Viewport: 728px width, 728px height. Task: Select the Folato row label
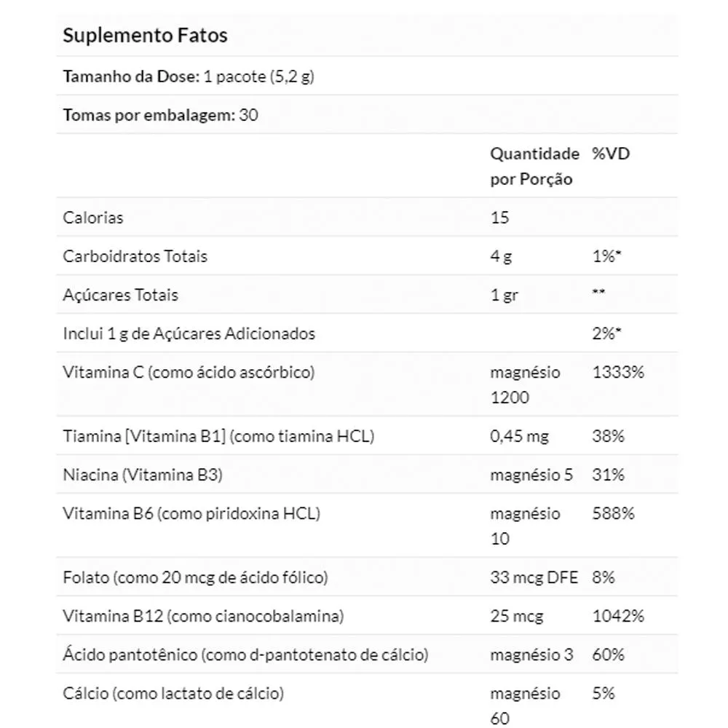tap(195, 577)
